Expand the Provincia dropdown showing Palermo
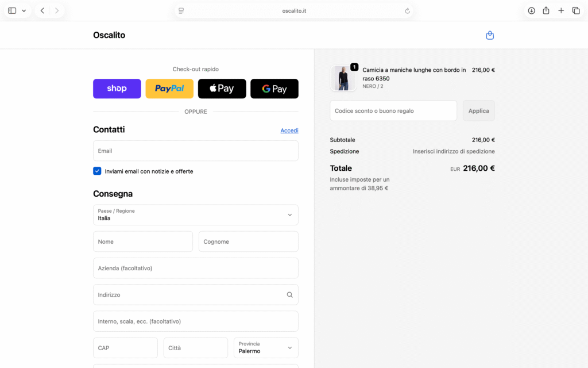 click(x=266, y=348)
